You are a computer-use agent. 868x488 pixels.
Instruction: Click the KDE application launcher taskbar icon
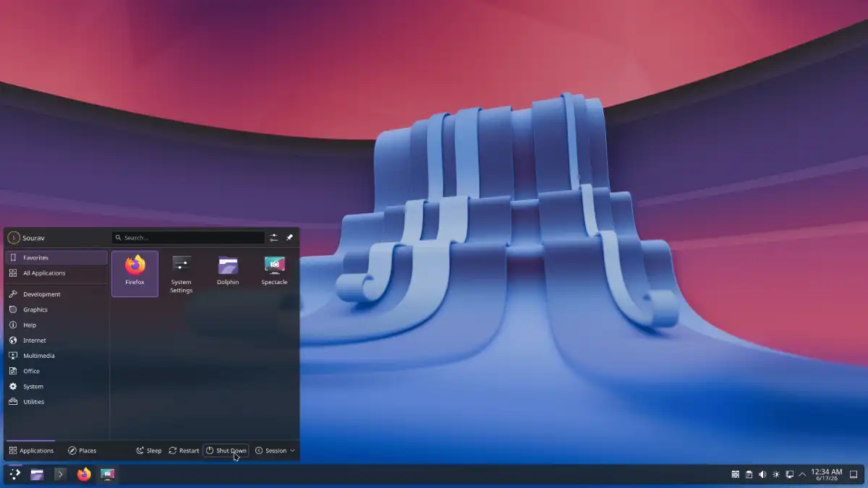coord(14,474)
